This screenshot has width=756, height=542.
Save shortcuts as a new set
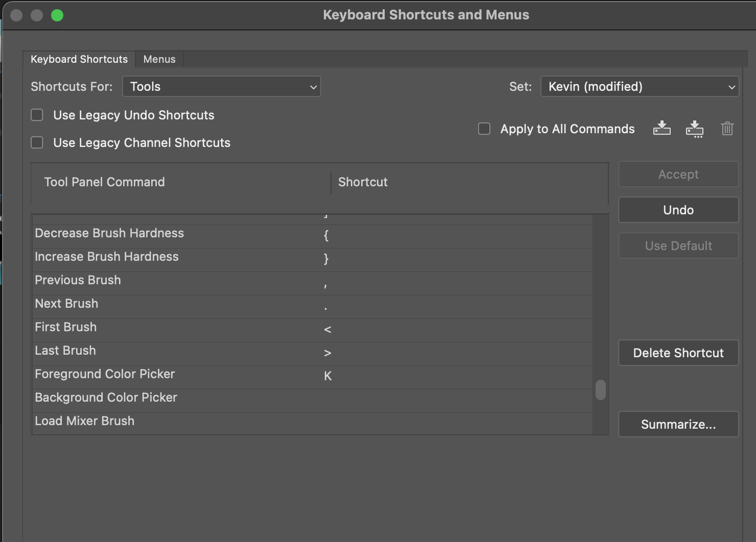(x=695, y=129)
